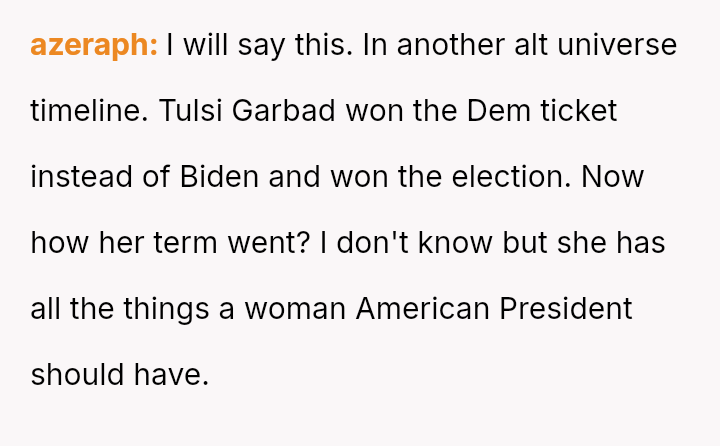720x446 pixels.
Task: Open the azeraph username link
Action: [x=94, y=45]
